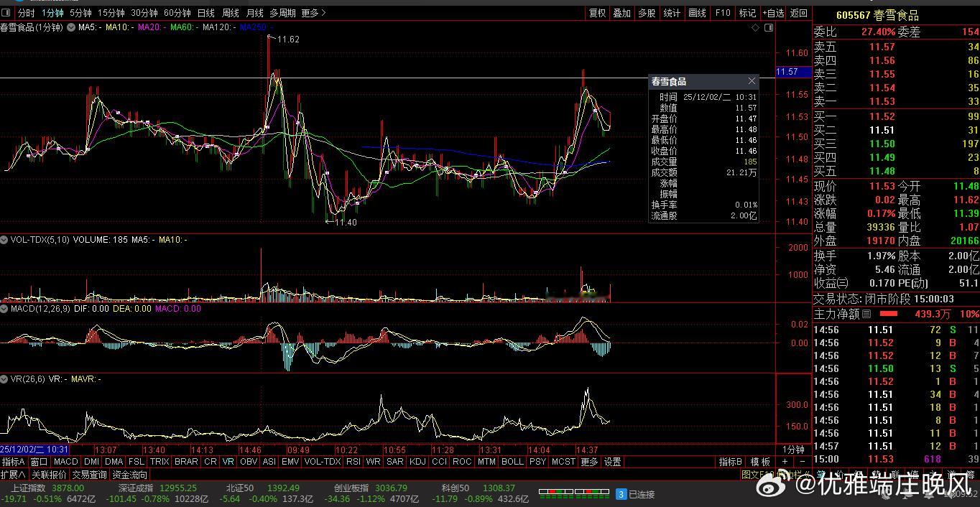Screen dimensions: 980x507
Task: Open the VOL-TDX indicator dropdown arrow
Action: tap(4, 240)
